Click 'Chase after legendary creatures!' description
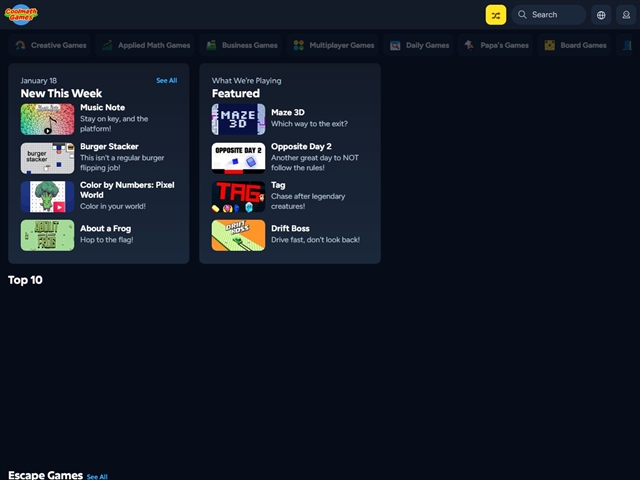 (x=308, y=201)
